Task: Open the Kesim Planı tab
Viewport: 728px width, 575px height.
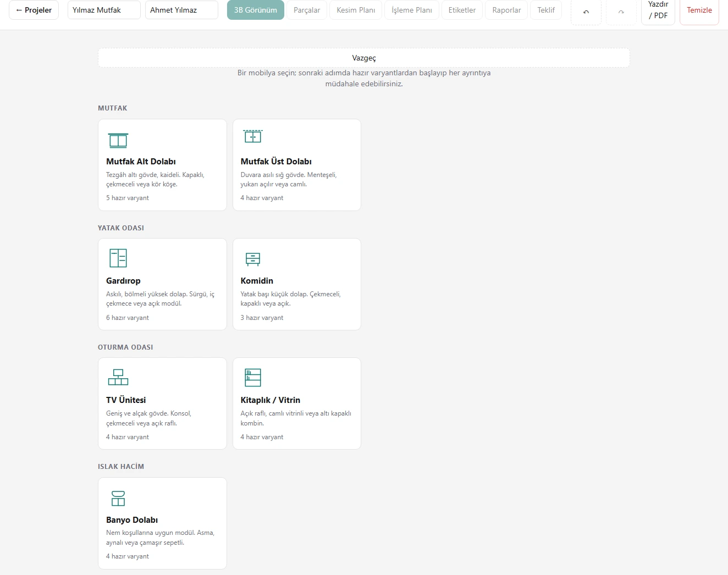Action: (x=356, y=10)
